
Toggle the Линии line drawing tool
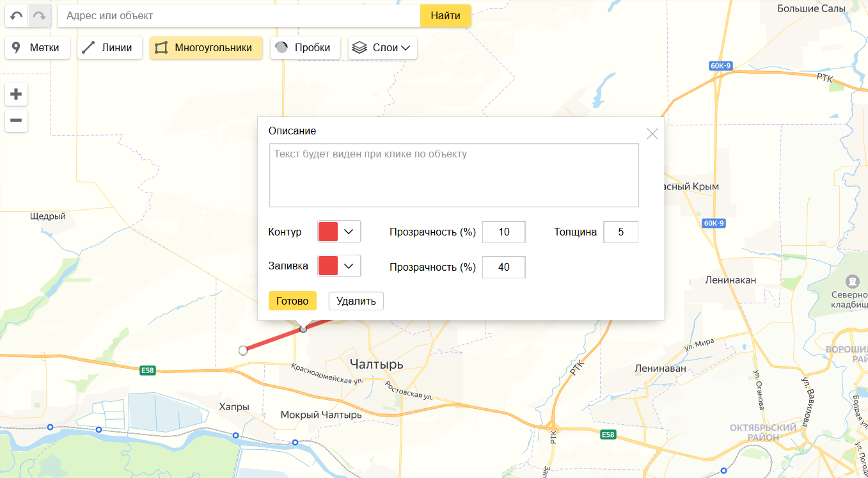click(109, 48)
